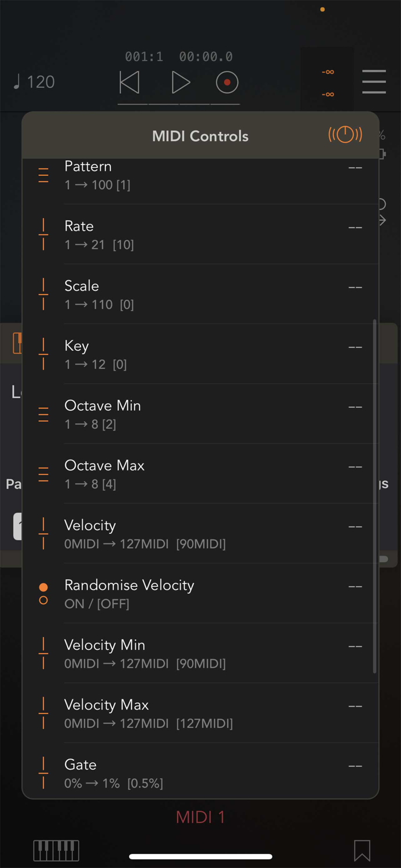Tap the Gate parameter's fader slider
The width and height of the screenshot is (401, 868).
pyautogui.click(x=43, y=773)
